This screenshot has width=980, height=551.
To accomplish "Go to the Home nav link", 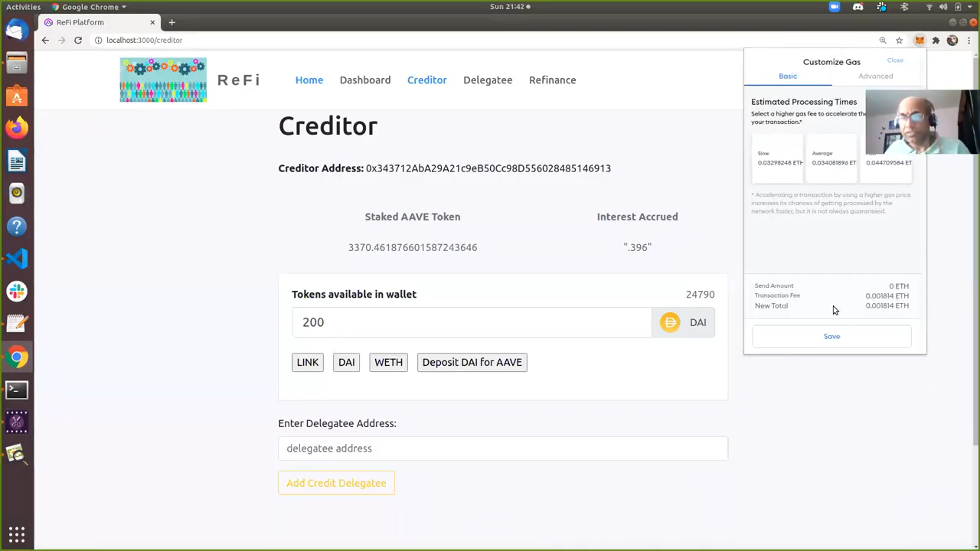I will coord(309,80).
